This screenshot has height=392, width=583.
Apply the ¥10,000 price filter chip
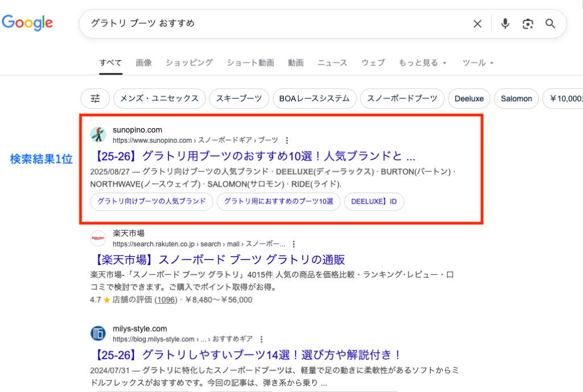(563, 98)
